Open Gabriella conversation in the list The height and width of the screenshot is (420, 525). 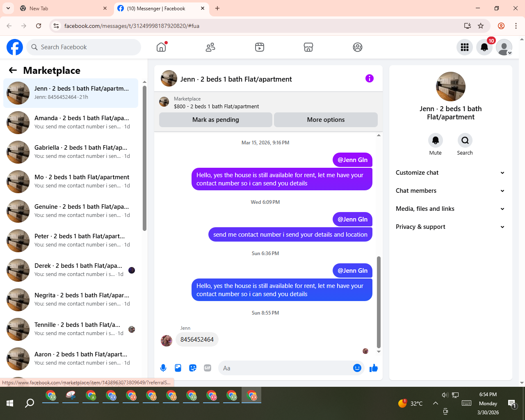[71, 152]
